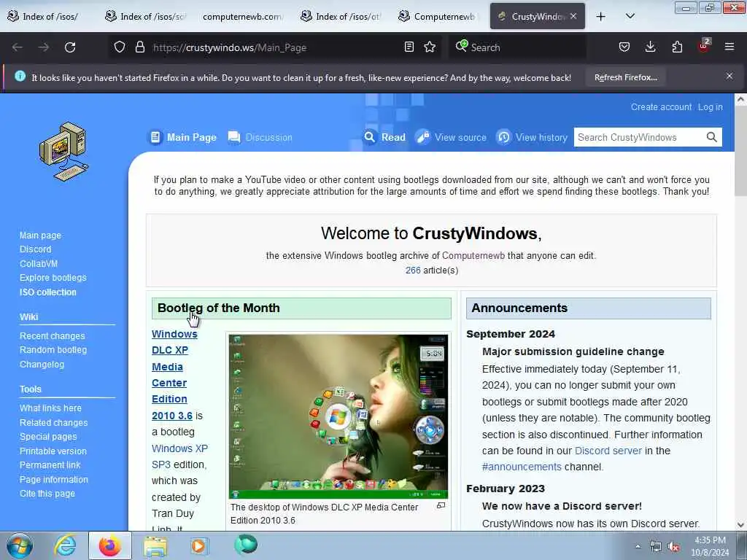The width and height of the screenshot is (747, 560).
Task: Show hidden tray icons arrow
Action: coord(638,547)
